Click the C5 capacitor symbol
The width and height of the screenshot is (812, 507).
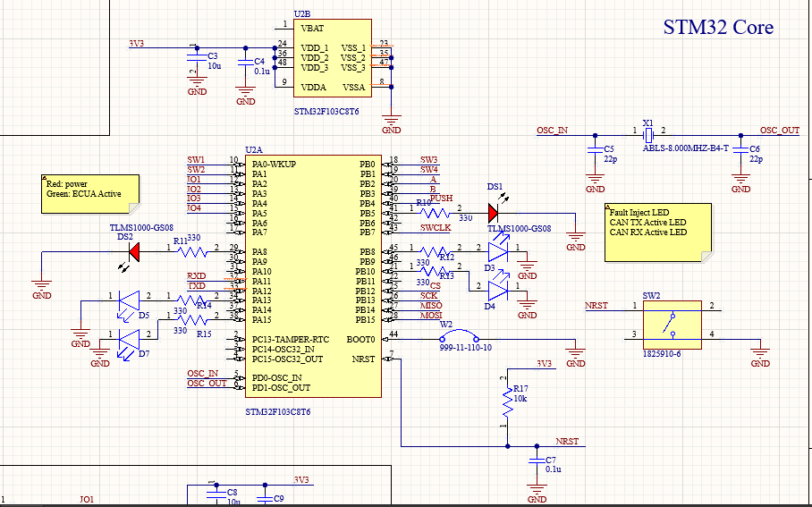pyautogui.click(x=595, y=149)
